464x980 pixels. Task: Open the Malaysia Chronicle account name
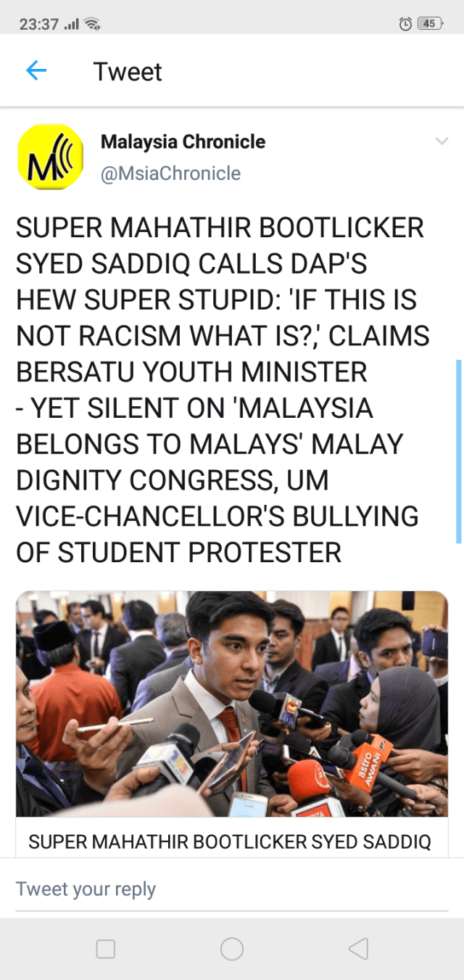click(x=183, y=141)
